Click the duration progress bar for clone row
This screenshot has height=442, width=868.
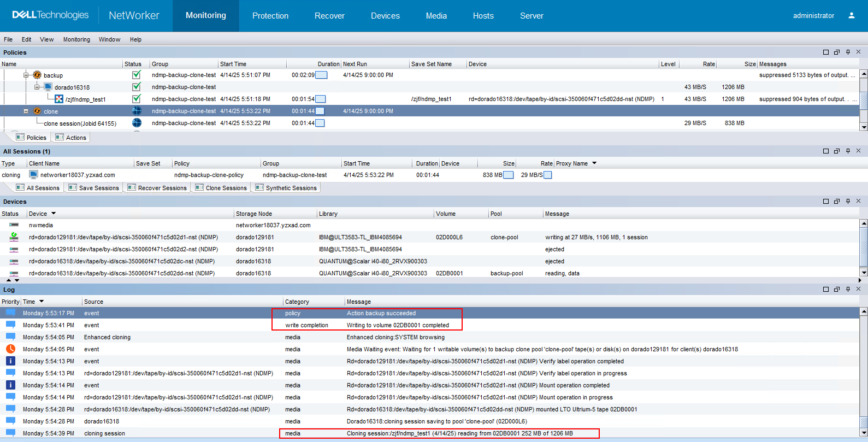[x=320, y=111]
